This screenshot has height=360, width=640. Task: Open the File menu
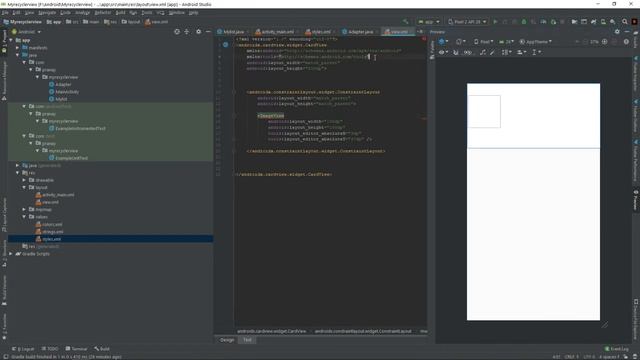(x=5, y=13)
